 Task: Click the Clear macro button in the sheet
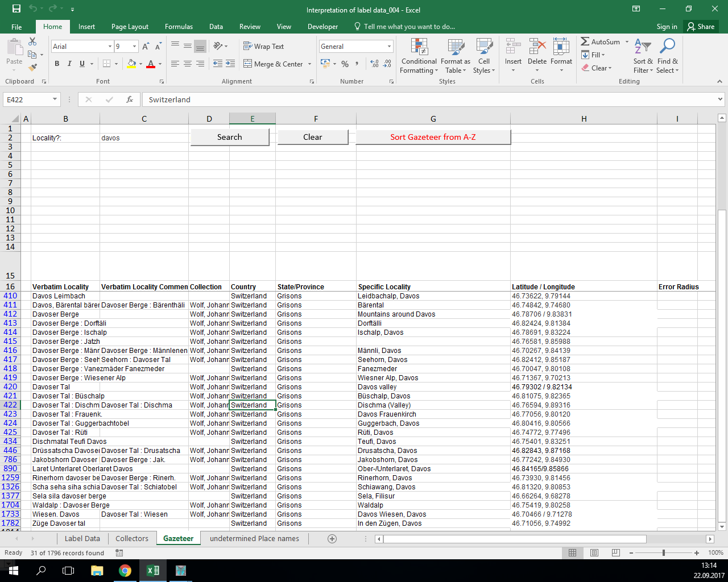[x=313, y=137]
